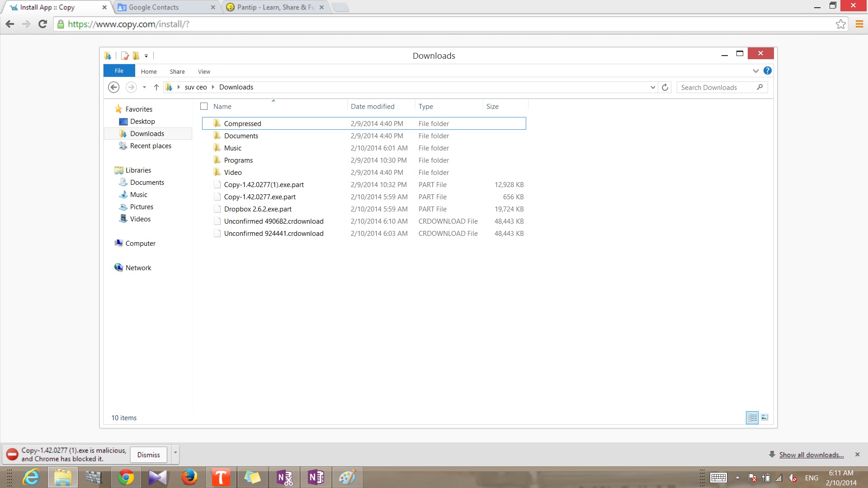Expand the ribbon chevron

755,71
